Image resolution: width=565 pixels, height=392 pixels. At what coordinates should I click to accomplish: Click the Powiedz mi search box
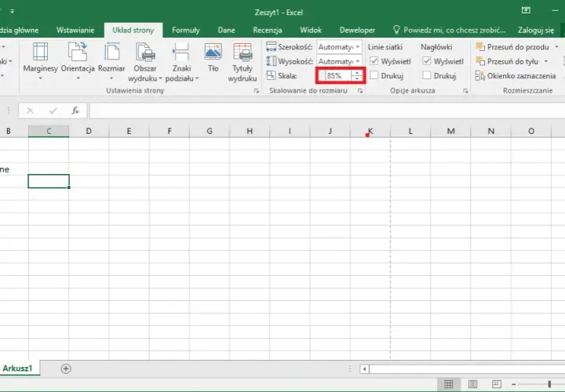[450, 31]
